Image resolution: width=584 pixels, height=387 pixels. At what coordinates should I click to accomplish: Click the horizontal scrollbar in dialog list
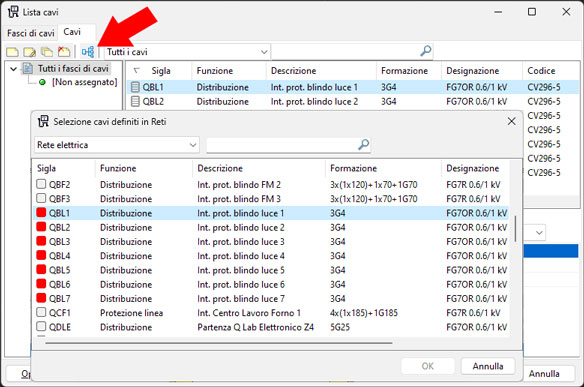[x=219, y=343]
